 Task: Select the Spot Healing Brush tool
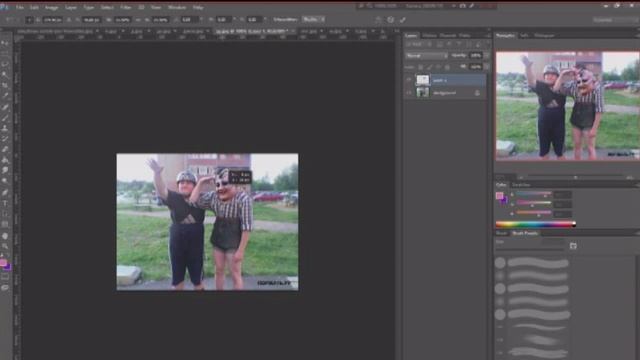5,107
